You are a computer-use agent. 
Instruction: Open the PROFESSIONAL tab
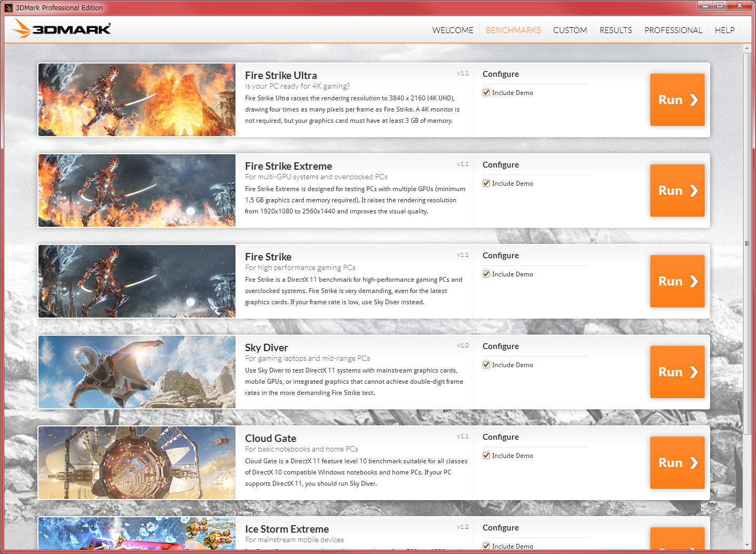(673, 30)
